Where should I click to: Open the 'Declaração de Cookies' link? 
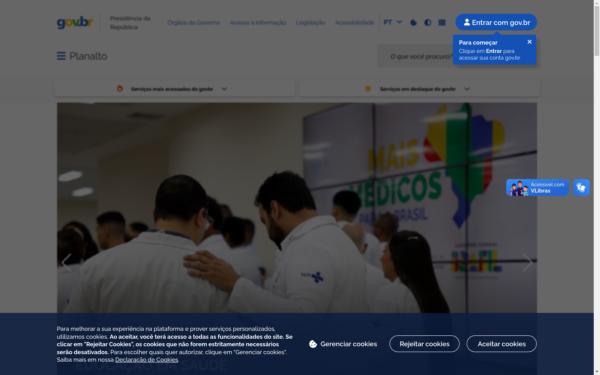pyautogui.click(x=147, y=360)
